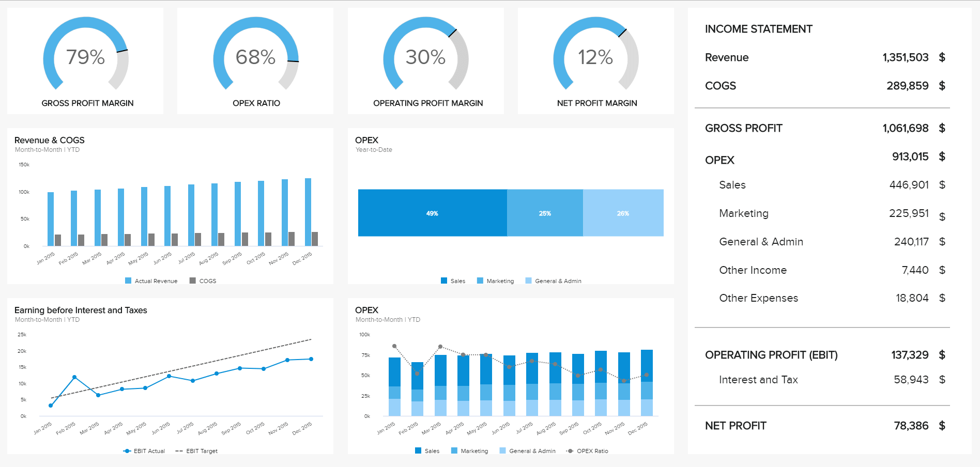Select the 26% General & Admin bar segment
980x467 pixels.
coord(623,213)
